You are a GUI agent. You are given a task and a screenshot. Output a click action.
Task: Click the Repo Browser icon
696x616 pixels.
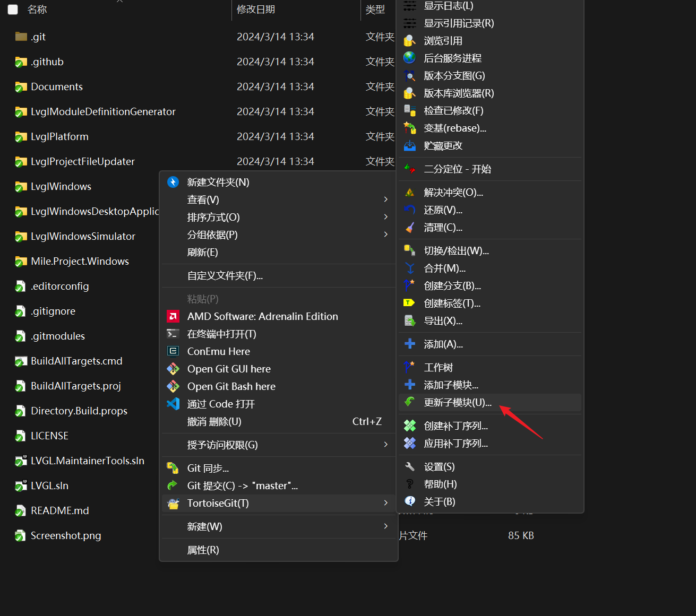[410, 93]
